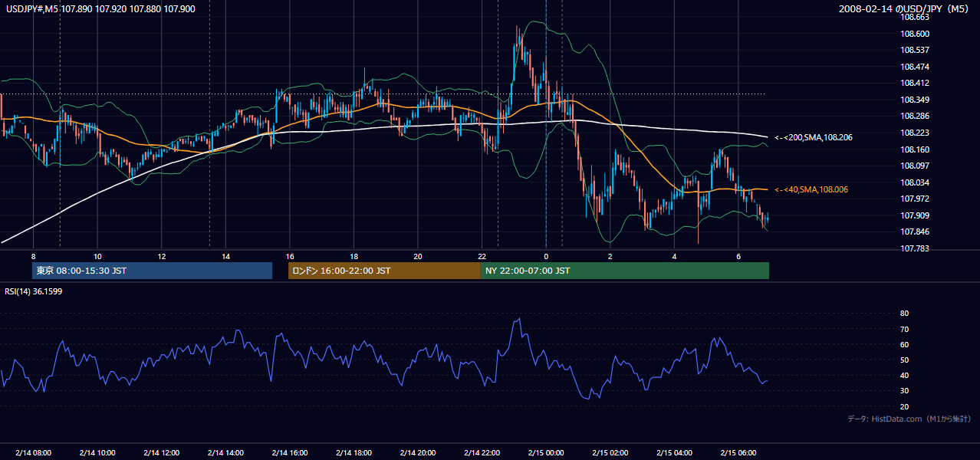Click RSI axis level 20
The height and width of the screenshot is (460, 980).
pos(904,407)
